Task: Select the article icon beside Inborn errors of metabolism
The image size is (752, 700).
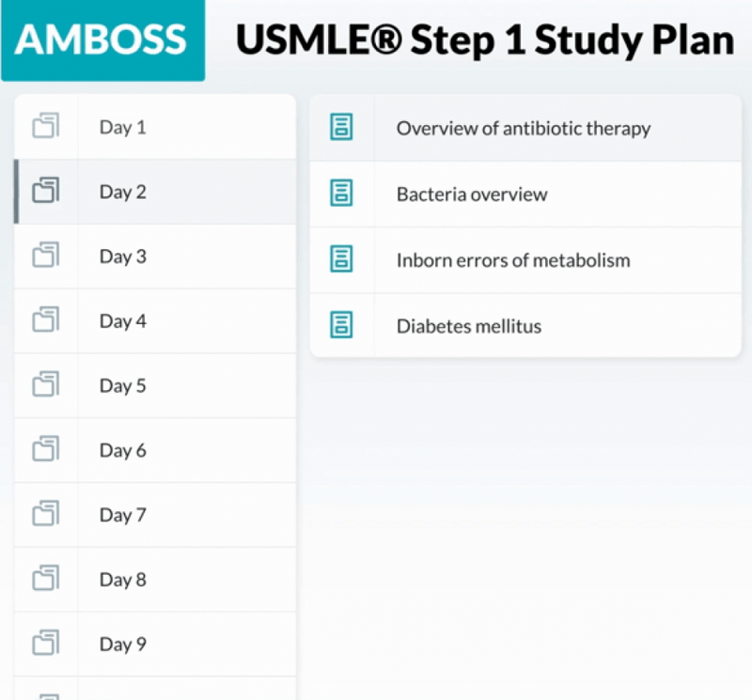Action: point(343,260)
